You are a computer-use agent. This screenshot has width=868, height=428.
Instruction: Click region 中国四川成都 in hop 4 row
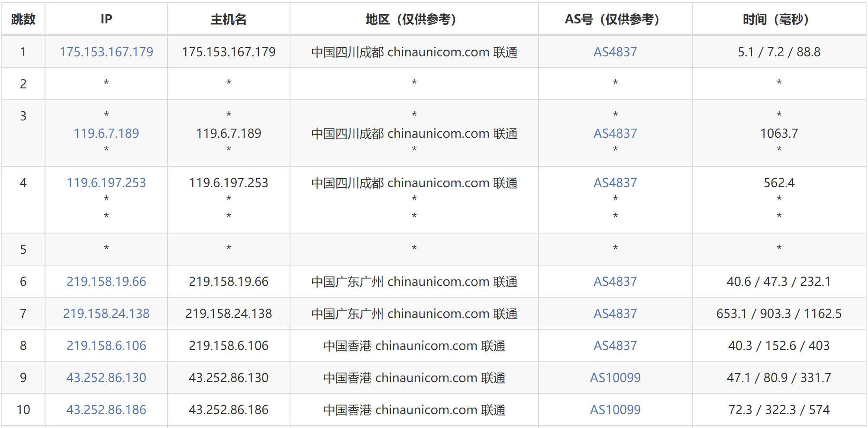tap(347, 183)
